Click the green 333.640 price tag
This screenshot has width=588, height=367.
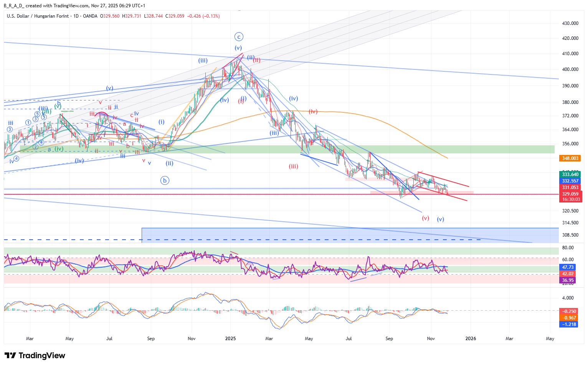[x=570, y=174]
